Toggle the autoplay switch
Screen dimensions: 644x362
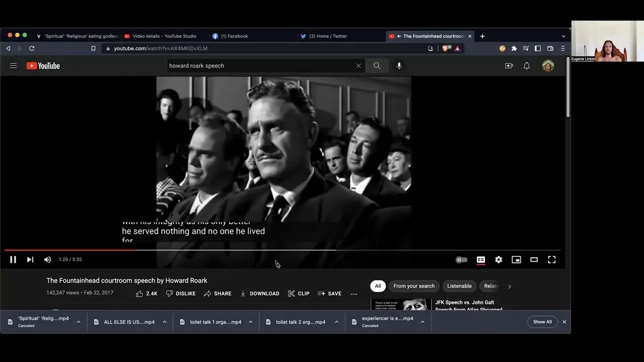(x=461, y=260)
